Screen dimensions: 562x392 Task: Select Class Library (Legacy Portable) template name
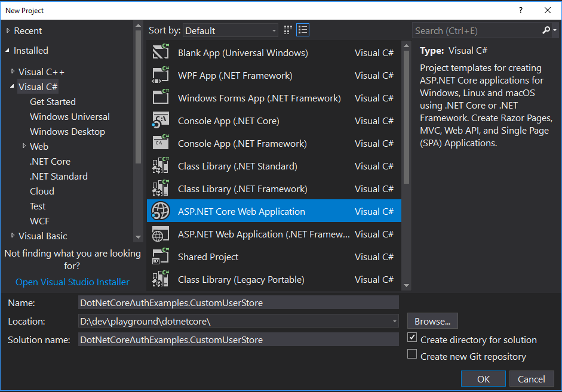(241, 280)
